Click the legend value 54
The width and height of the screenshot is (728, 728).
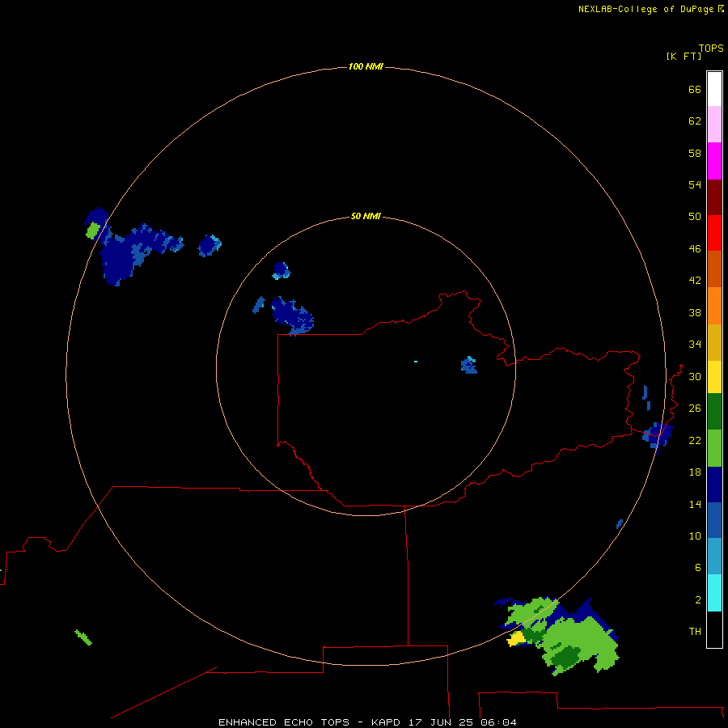click(x=695, y=184)
